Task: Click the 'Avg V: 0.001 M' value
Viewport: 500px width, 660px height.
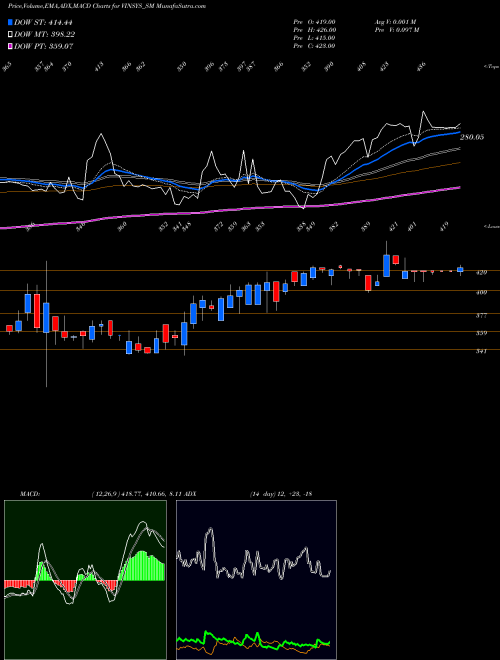Action: [x=395, y=21]
